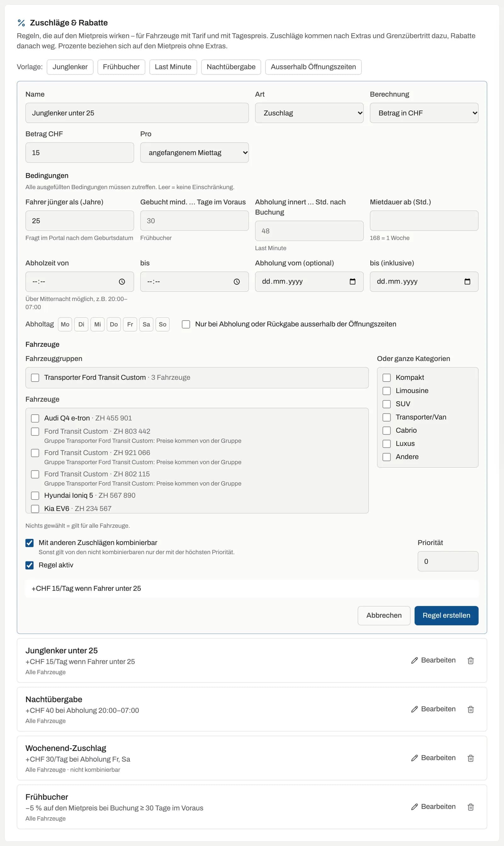
Task: Check the Transporter Ford Transit Custom group
Action: [35, 378]
